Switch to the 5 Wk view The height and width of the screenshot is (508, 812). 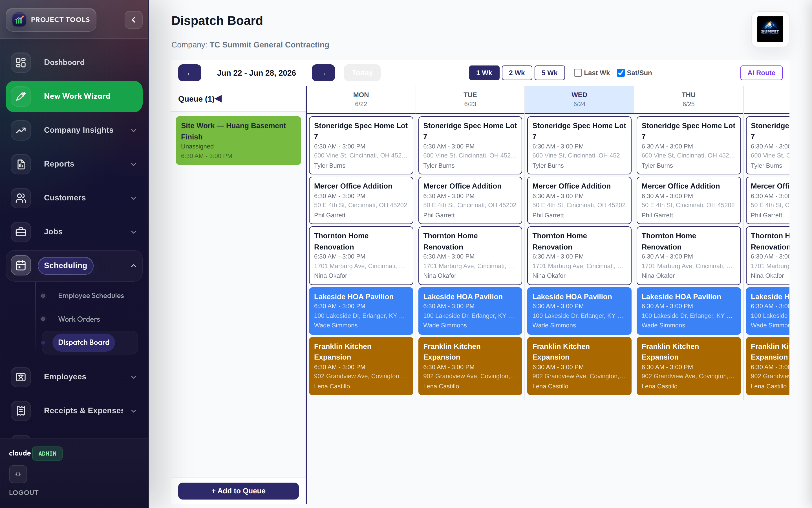549,73
